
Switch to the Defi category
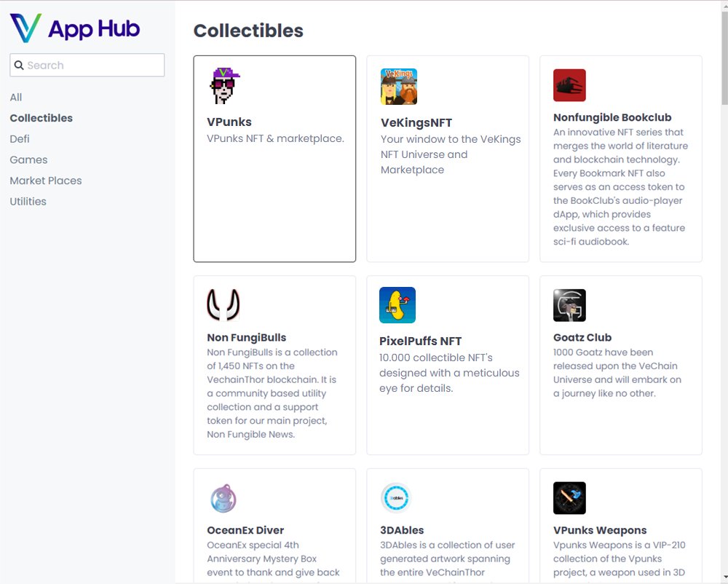tap(20, 139)
